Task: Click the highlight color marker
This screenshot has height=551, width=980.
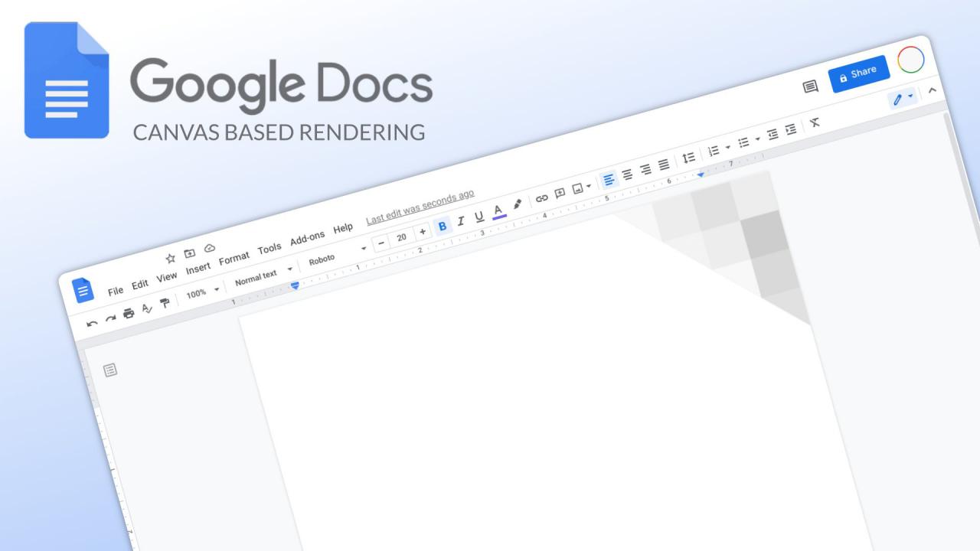Action: [x=517, y=204]
